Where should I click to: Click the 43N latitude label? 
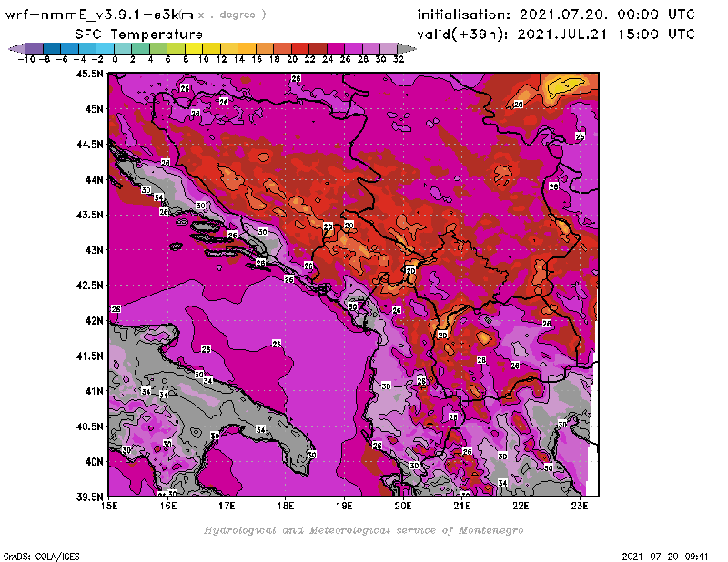(94, 250)
